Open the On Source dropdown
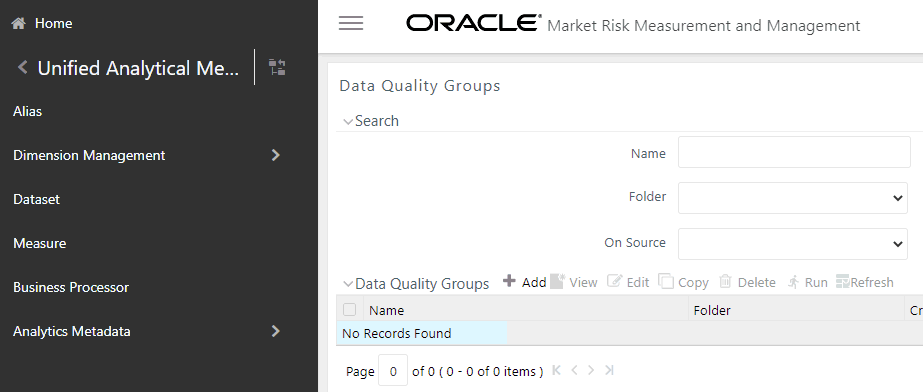923x392 pixels. click(x=792, y=244)
